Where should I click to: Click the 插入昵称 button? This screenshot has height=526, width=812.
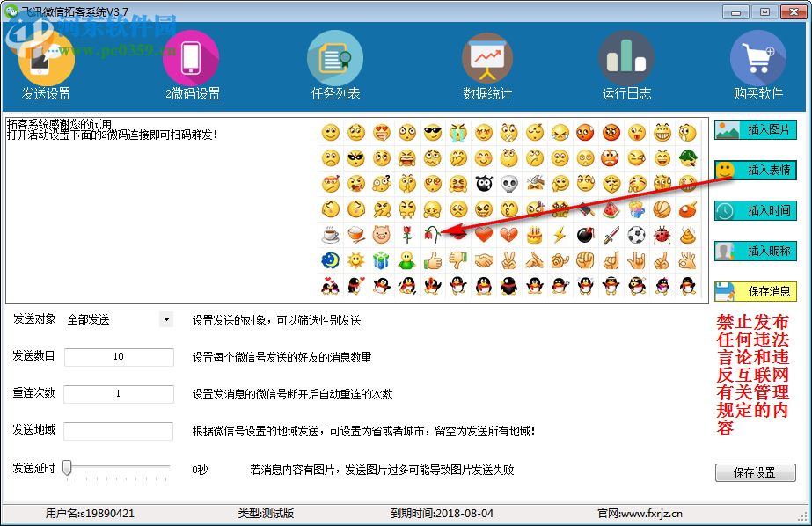[755, 251]
